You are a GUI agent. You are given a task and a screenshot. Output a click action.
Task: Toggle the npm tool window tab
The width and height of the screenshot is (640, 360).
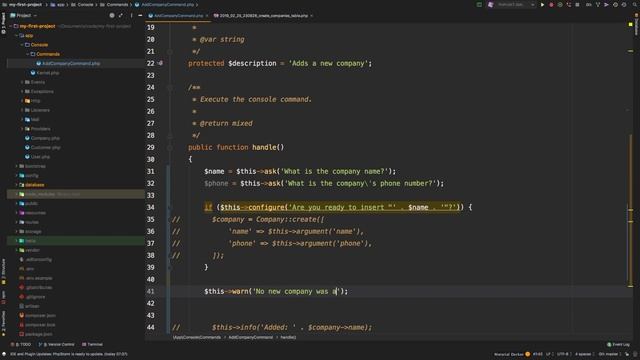(x=3, y=297)
